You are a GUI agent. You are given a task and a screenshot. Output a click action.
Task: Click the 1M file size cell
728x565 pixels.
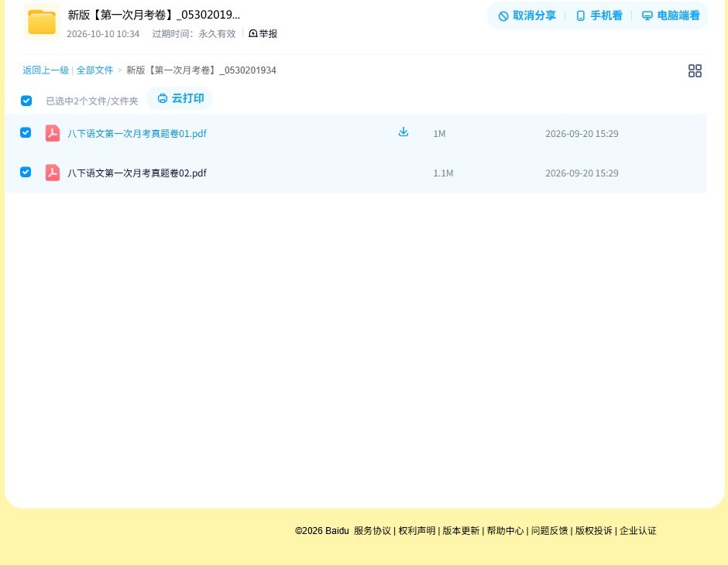tap(439, 134)
